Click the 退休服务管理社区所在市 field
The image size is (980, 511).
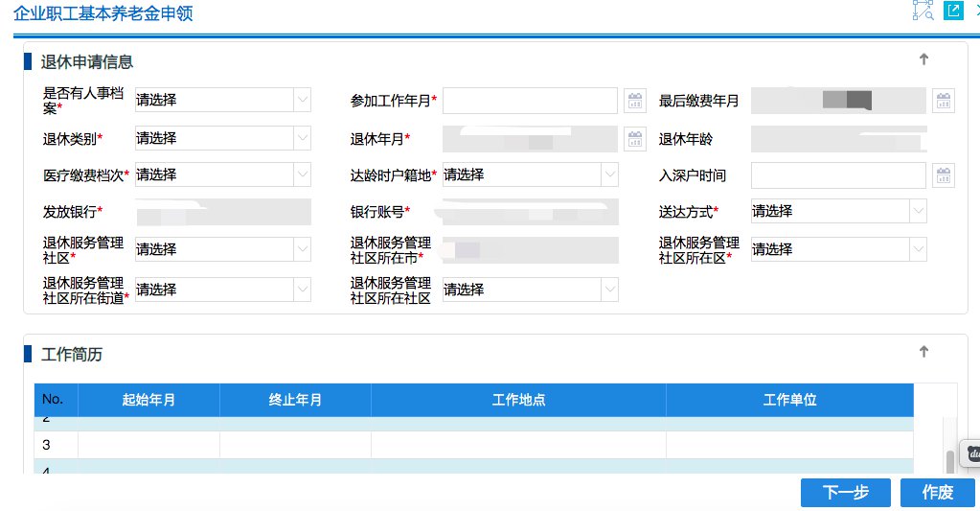(x=531, y=250)
